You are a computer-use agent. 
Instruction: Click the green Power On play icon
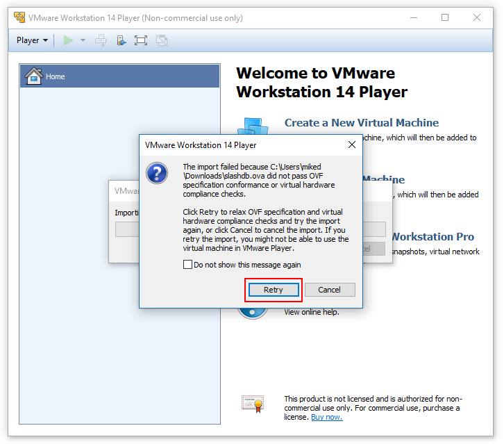pyautogui.click(x=68, y=40)
